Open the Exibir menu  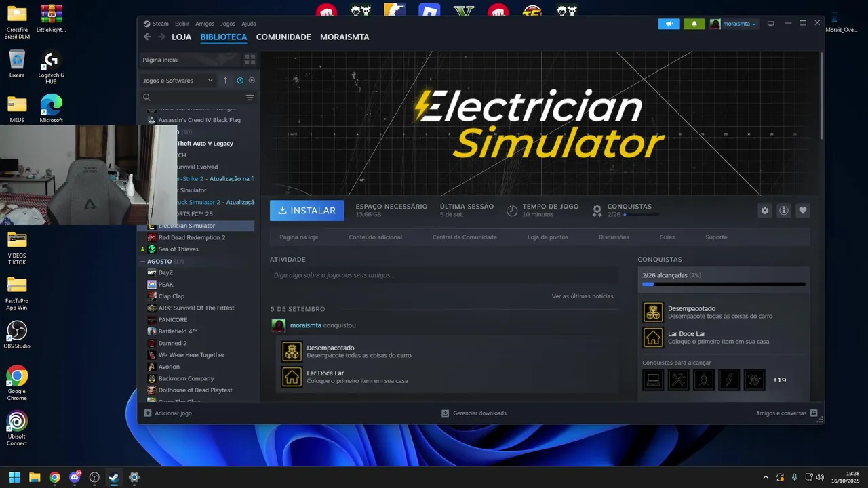pos(182,24)
